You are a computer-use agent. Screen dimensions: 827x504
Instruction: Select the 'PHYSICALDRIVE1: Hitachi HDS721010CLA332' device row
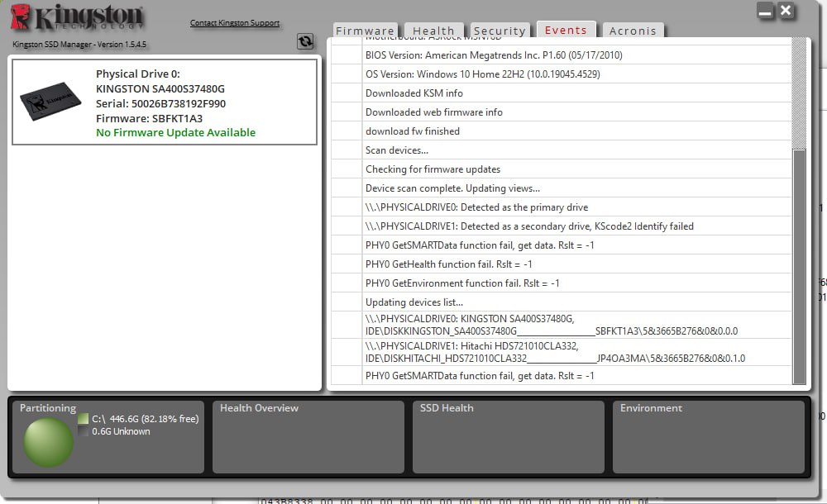(x=562, y=352)
